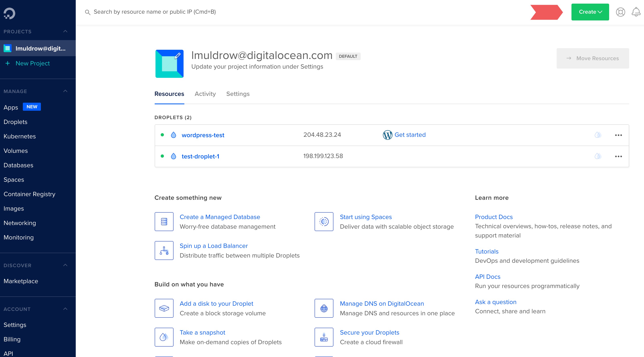644x357 pixels.
Task: Collapse the Projects sidebar section
Action: pyautogui.click(x=65, y=31)
